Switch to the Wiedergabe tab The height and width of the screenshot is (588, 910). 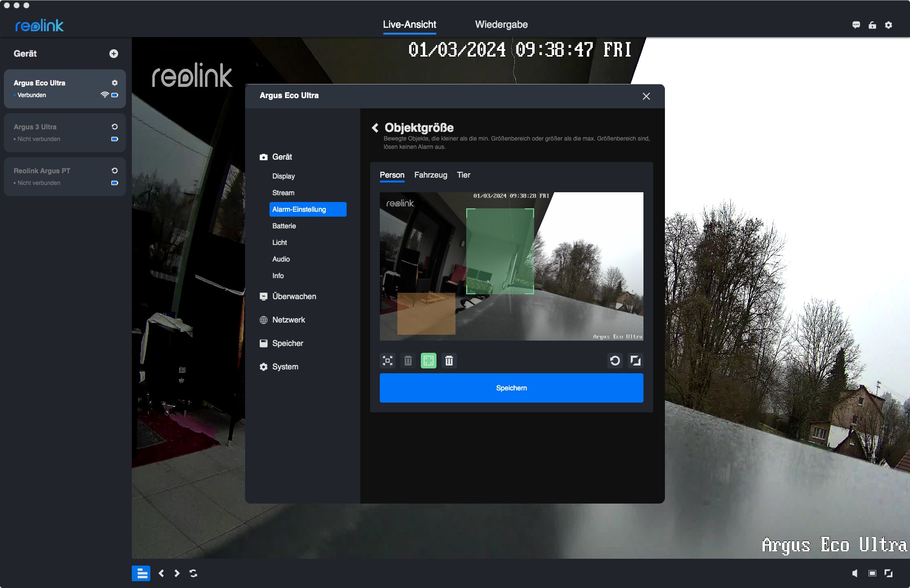tap(501, 24)
